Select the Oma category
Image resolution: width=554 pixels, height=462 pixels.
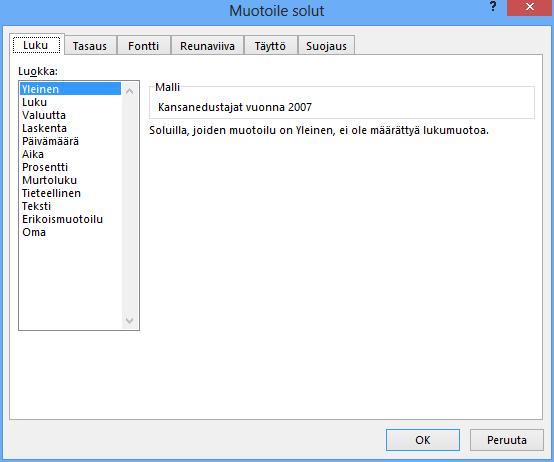click(x=70, y=232)
